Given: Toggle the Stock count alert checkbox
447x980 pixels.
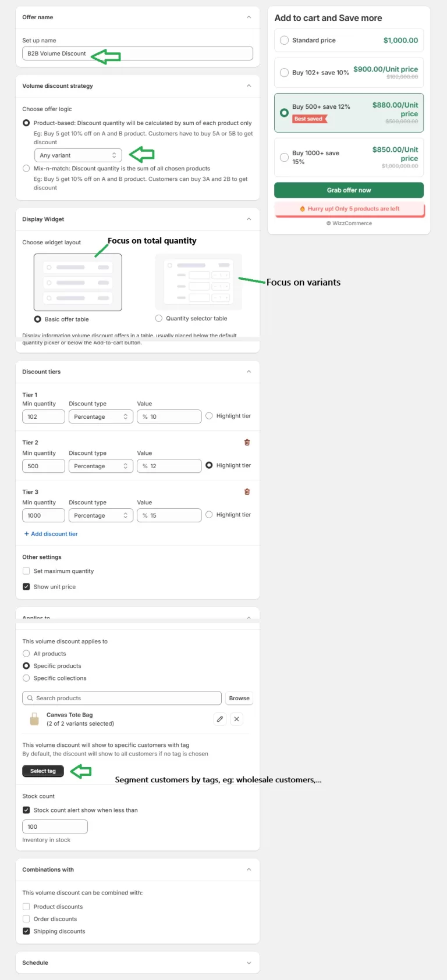Looking at the screenshot, I should tap(26, 810).
